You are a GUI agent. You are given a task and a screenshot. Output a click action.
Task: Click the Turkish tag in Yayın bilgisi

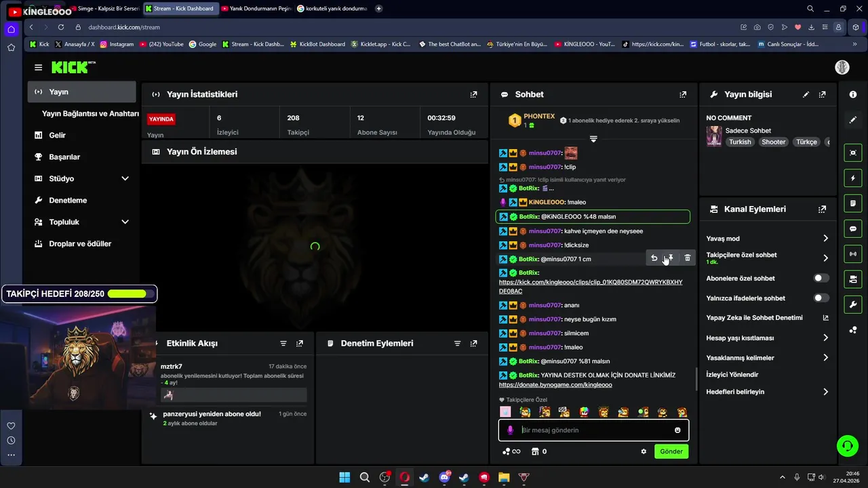coord(740,142)
